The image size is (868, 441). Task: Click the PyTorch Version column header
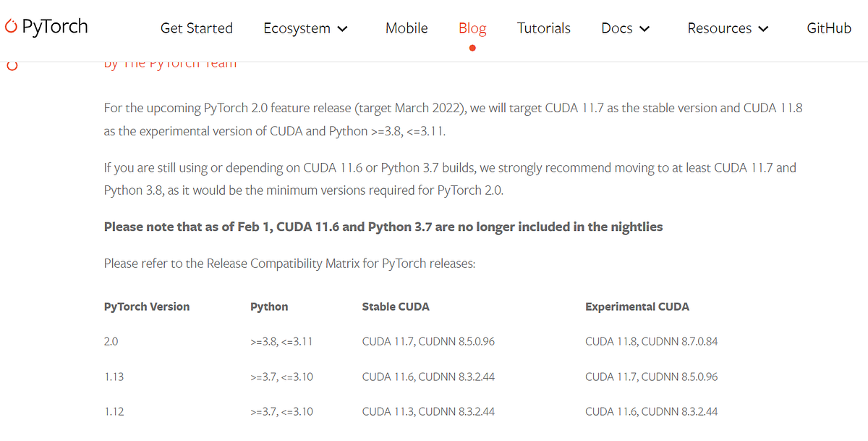tap(147, 307)
